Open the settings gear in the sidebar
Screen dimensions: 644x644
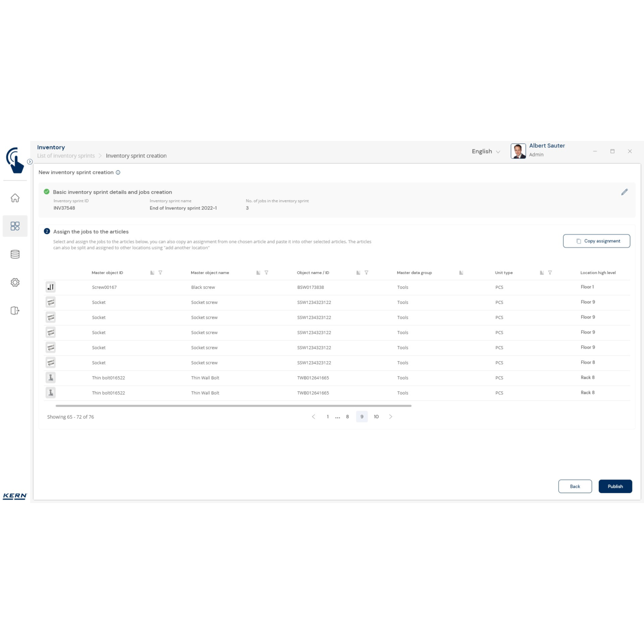pos(16,282)
